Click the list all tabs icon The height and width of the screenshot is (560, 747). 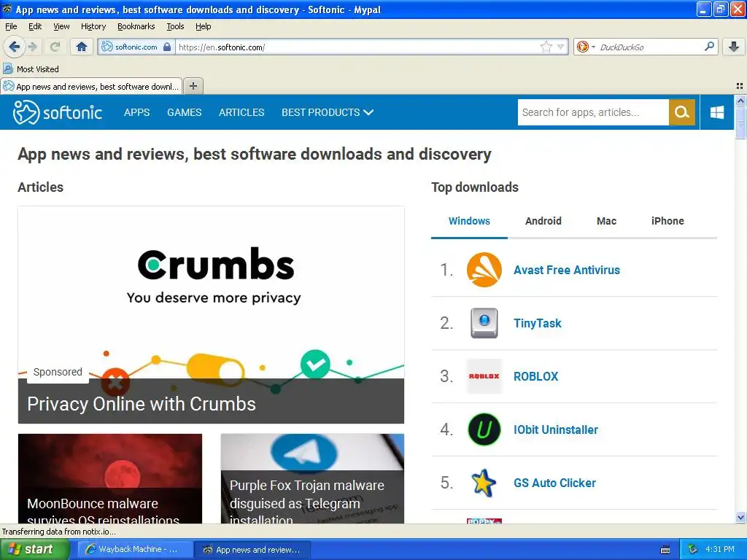[740, 86]
